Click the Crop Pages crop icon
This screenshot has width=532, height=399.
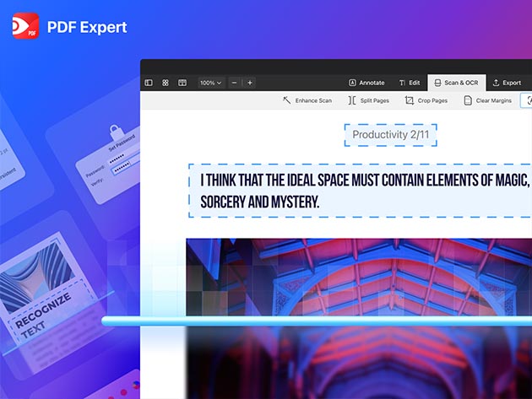(x=410, y=100)
